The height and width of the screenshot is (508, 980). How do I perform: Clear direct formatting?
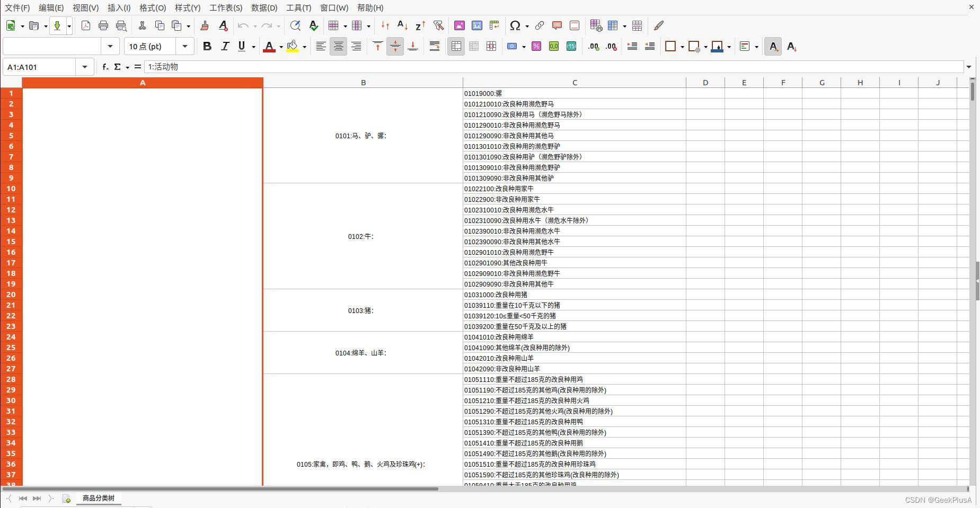point(223,25)
